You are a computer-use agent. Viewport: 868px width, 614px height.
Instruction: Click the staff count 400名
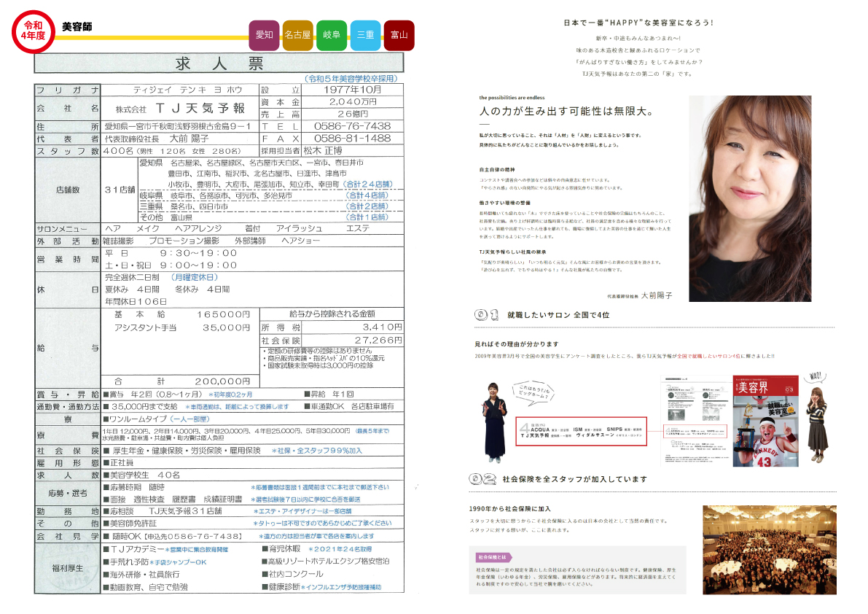point(118,151)
